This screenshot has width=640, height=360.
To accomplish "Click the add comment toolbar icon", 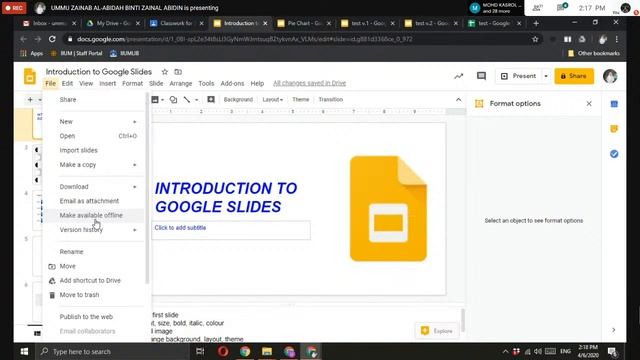I will click(x=211, y=100).
